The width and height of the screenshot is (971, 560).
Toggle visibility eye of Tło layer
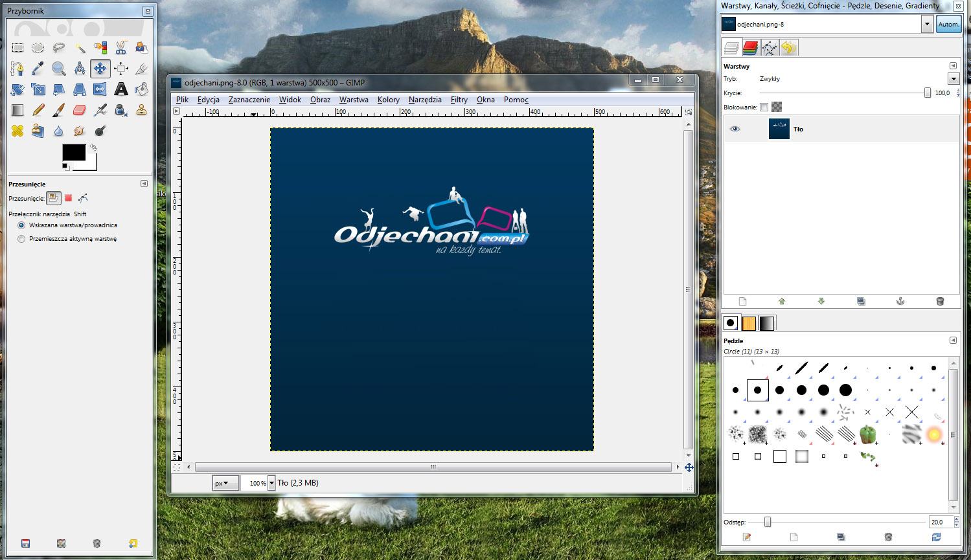735,129
